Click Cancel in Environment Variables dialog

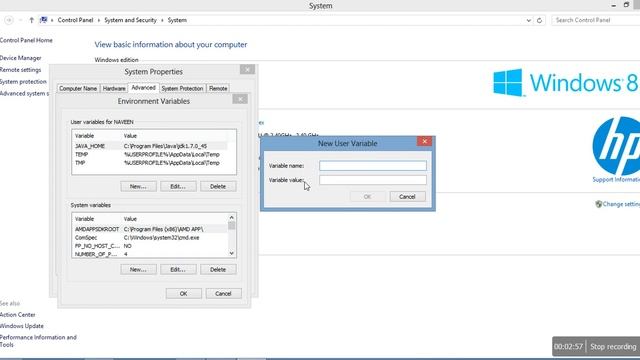click(223, 294)
